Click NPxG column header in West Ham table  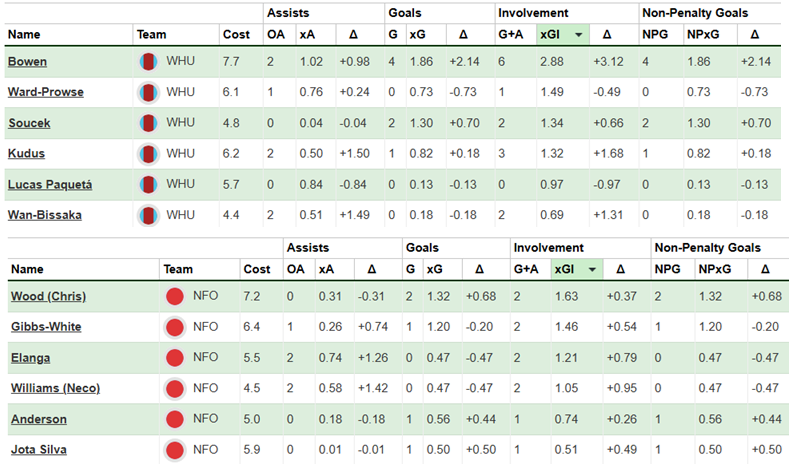click(700, 35)
